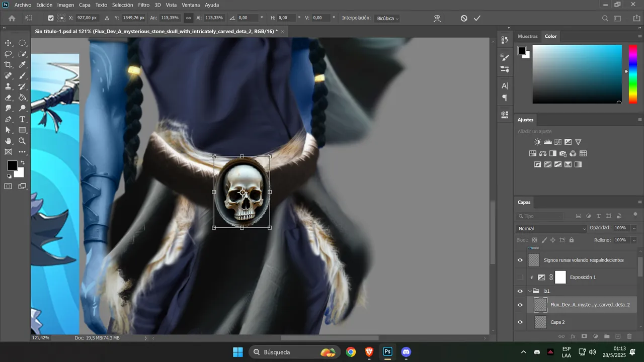The image size is (644, 362).
Task: Lock transparent pixels of the layer
Action: [x=535, y=240]
